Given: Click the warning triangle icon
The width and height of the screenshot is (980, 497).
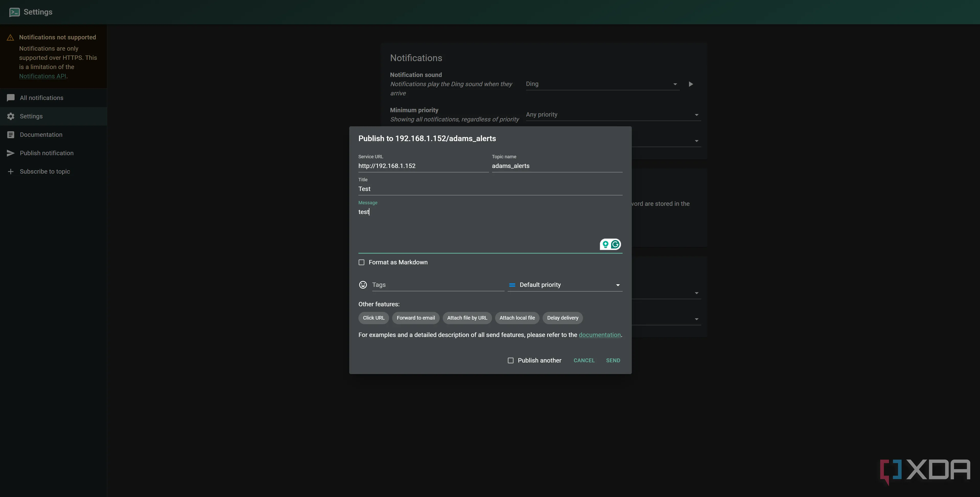Looking at the screenshot, I should [x=10, y=37].
